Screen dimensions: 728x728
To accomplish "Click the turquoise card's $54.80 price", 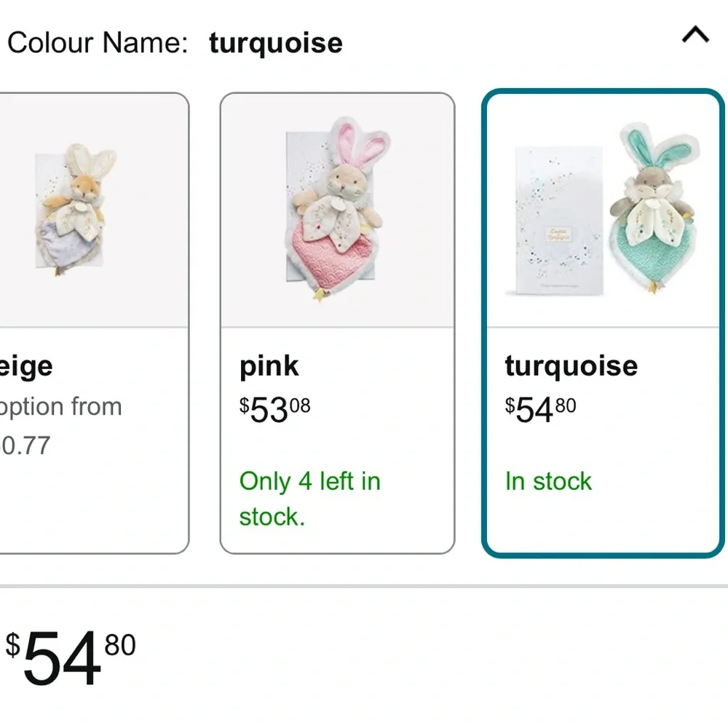I will [540, 410].
